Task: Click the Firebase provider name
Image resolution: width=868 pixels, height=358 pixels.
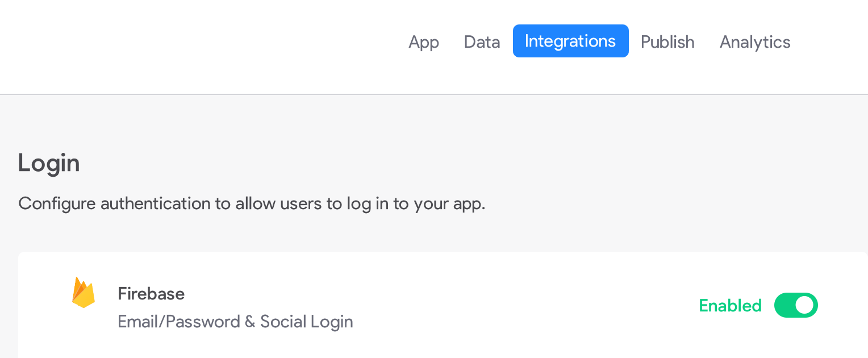Action: [x=151, y=294]
